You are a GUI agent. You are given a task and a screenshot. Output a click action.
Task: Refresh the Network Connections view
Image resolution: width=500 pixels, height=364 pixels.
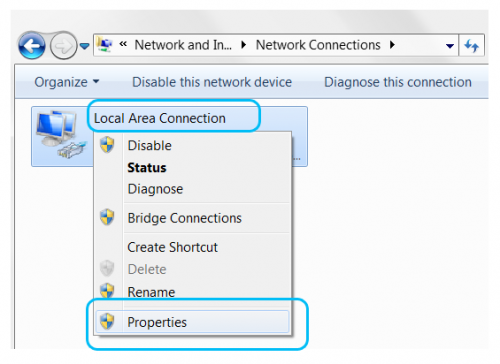click(x=472, y=45)
